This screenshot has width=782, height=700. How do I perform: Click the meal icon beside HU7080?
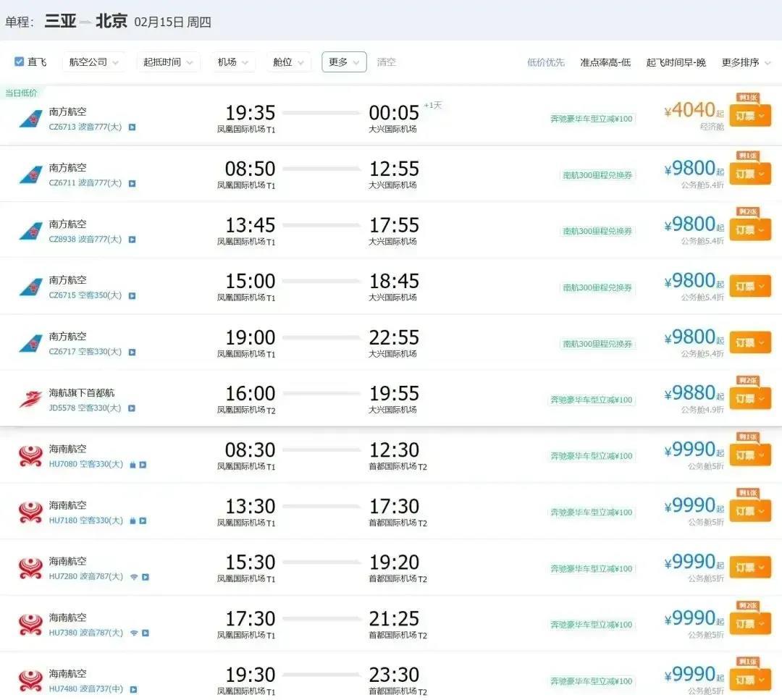pos(133,465)
